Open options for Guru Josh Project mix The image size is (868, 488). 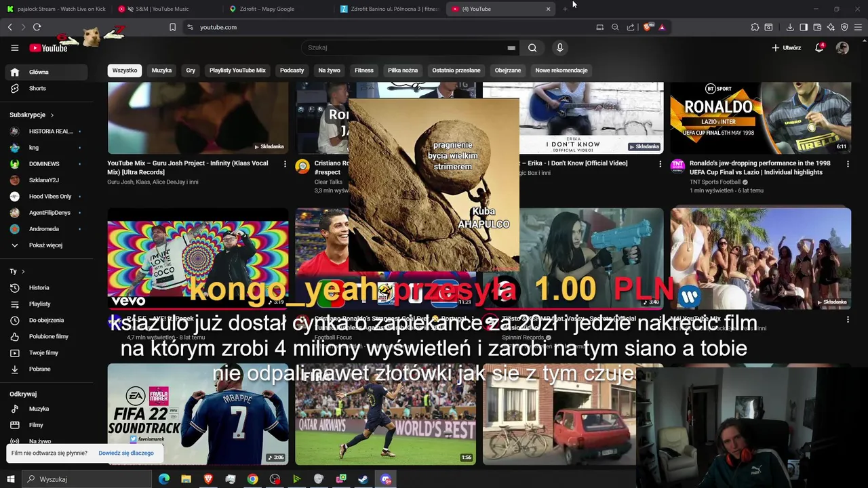pyautogui.click(x=285, y=164)
